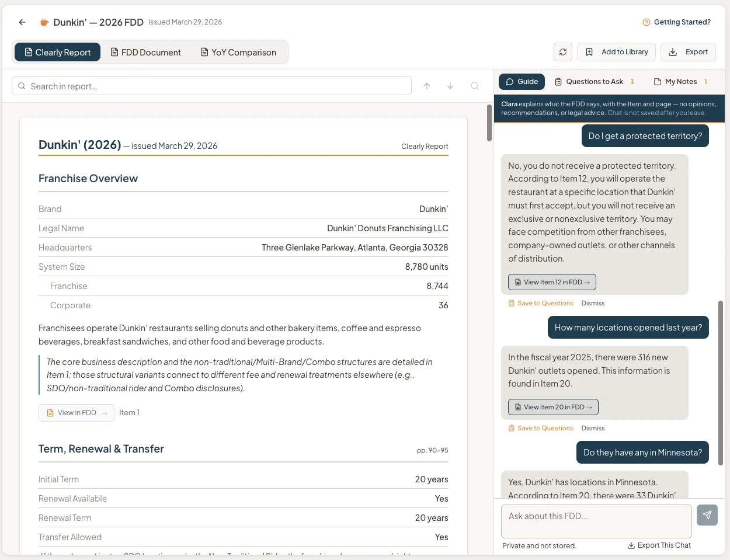Click the Dunkin' coffee cup logo icon
Viewport: 730px width, 560px height.
point(44,22)
